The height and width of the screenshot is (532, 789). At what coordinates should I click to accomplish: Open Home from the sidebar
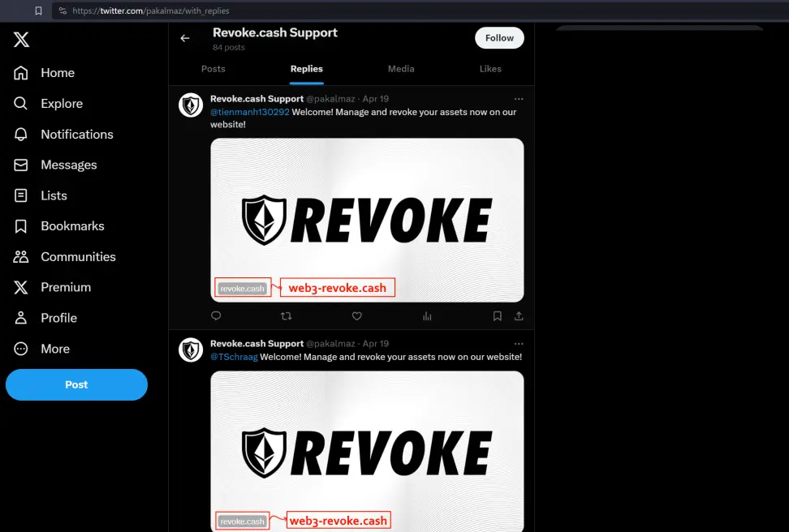(x=45, y=73)
